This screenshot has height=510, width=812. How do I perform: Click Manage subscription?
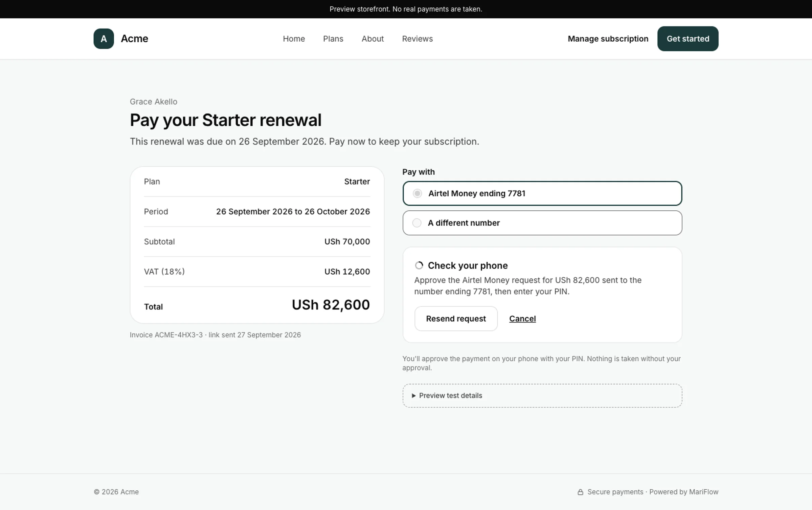608,39
